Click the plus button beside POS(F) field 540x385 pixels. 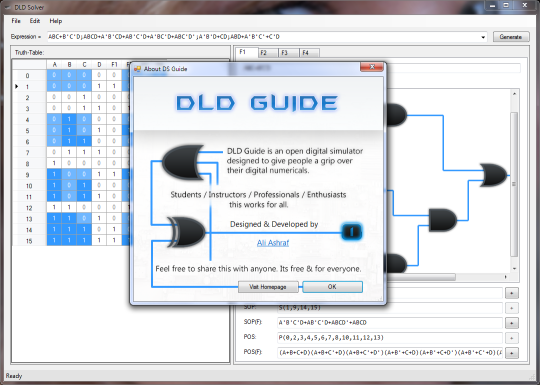pos(512,353)
